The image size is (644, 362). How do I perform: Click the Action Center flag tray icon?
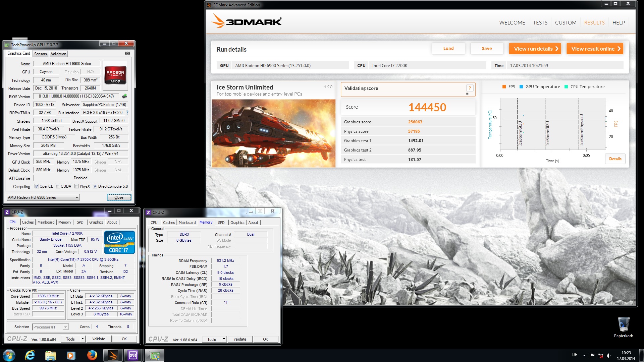pos(592,355)
